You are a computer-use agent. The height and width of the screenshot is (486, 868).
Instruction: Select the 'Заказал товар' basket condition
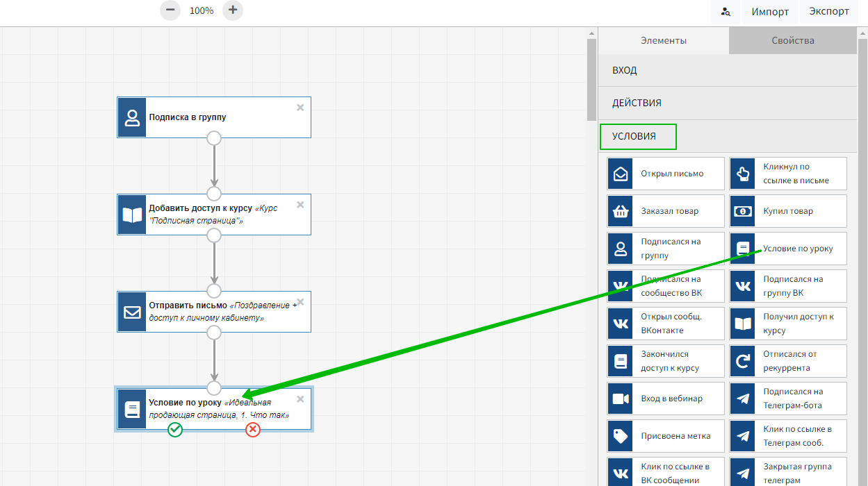tap(666, 211)
